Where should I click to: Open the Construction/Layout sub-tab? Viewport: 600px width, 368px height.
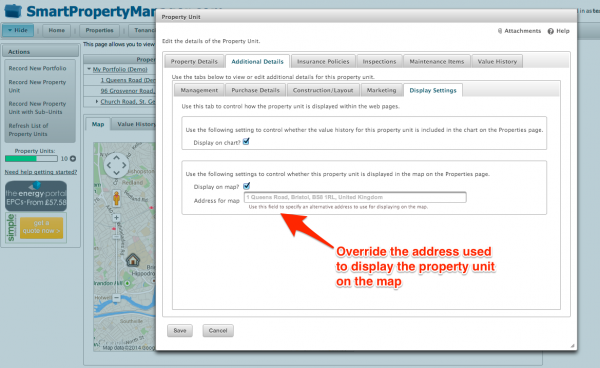coord(323,90)
